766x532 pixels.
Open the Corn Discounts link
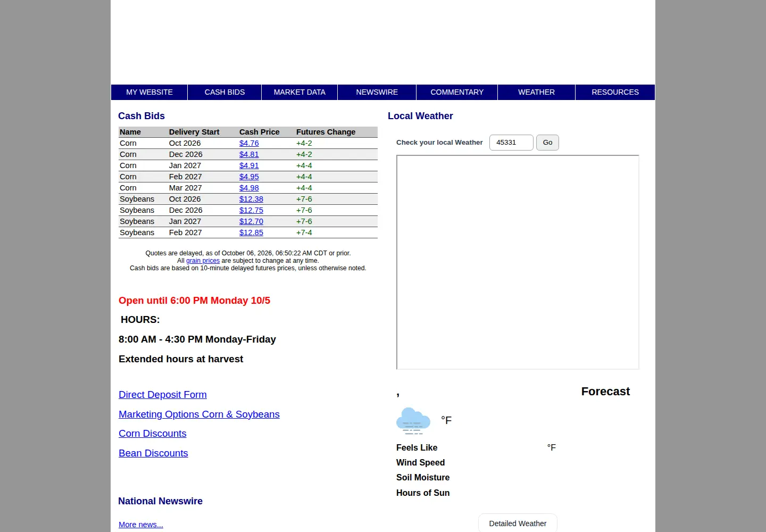(x=153, y=434)
